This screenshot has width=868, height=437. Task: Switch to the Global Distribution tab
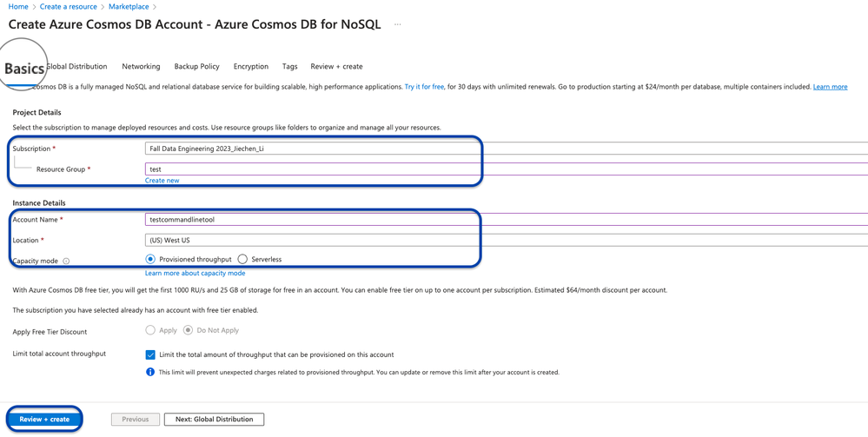pos(76,67)
